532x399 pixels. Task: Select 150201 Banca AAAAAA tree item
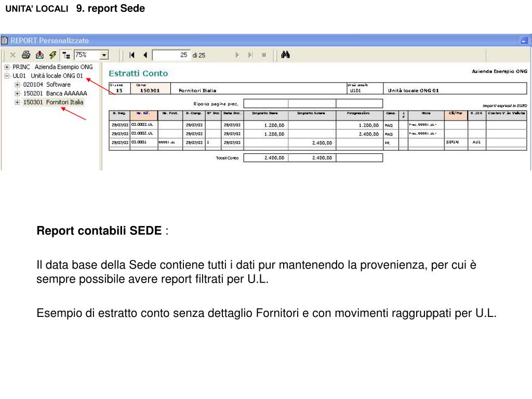click(55, 94)
